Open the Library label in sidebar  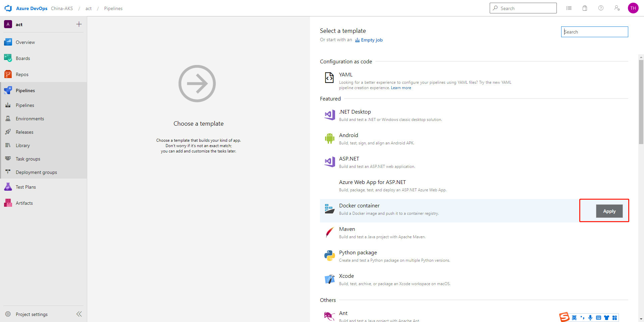click(23, 145)
